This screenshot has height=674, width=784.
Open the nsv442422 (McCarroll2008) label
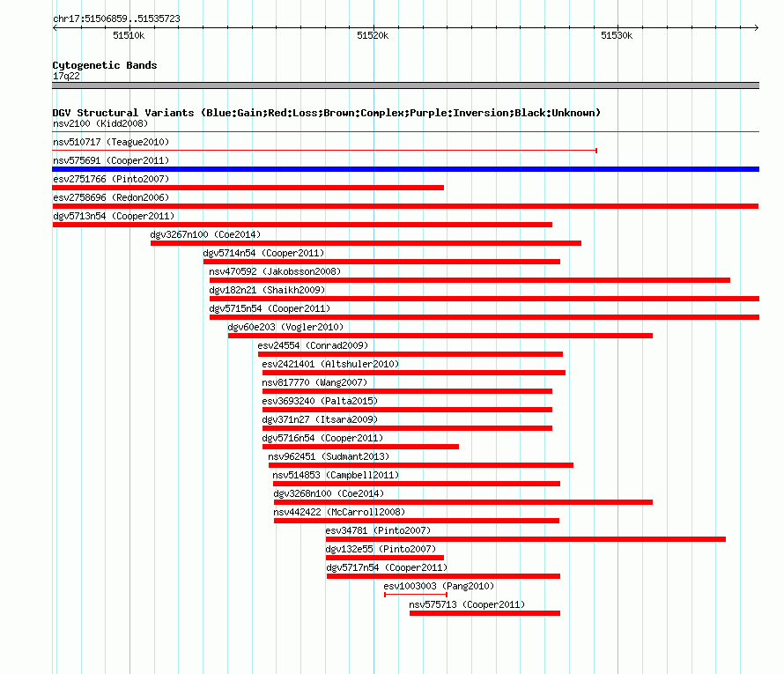tap(339, 512)
